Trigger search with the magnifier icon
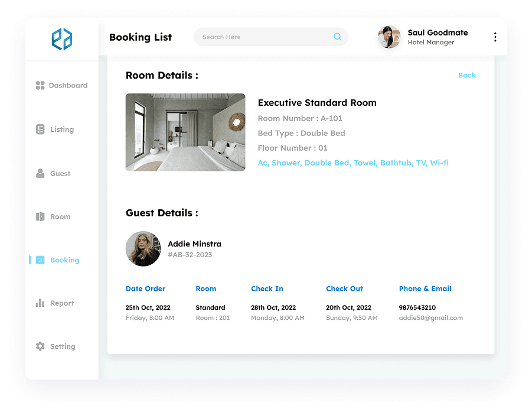 coord(338,37)
